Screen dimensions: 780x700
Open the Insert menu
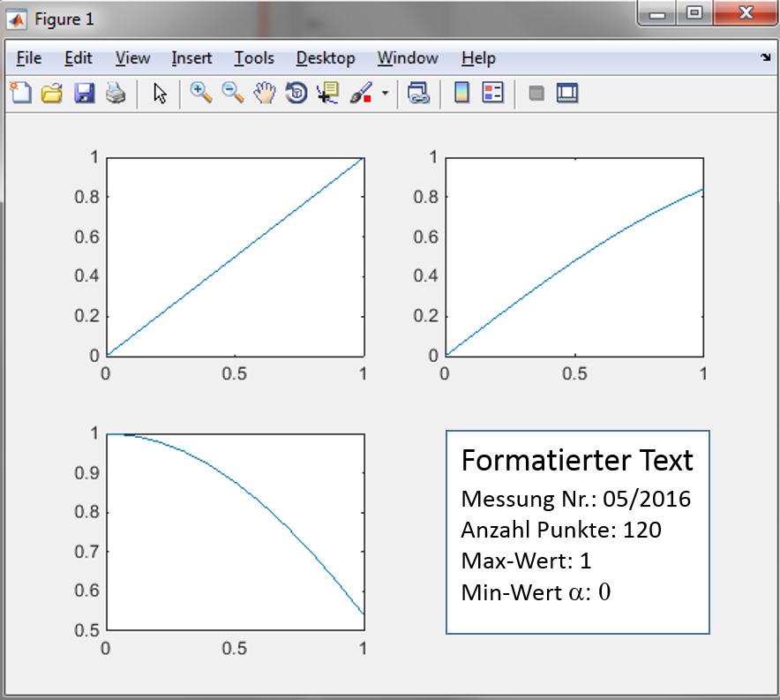tap(191, 58)
